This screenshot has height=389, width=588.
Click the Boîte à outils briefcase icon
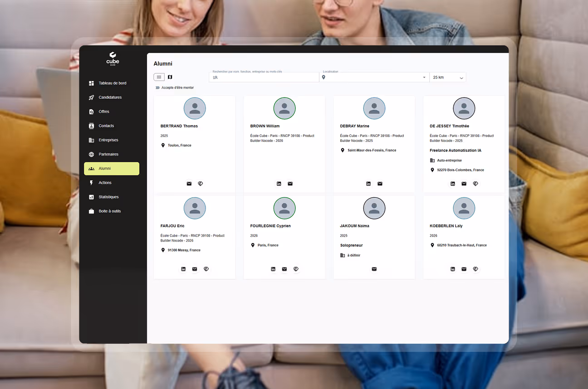[x=91, y=211]
